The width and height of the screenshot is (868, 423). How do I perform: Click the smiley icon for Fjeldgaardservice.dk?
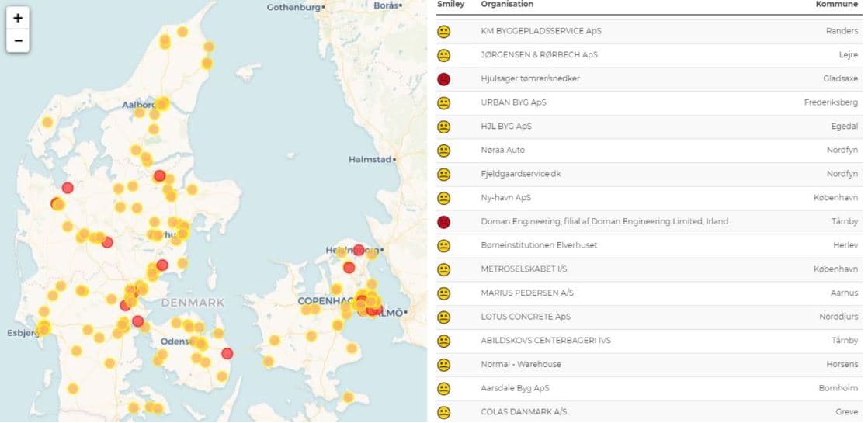[443, 175]
